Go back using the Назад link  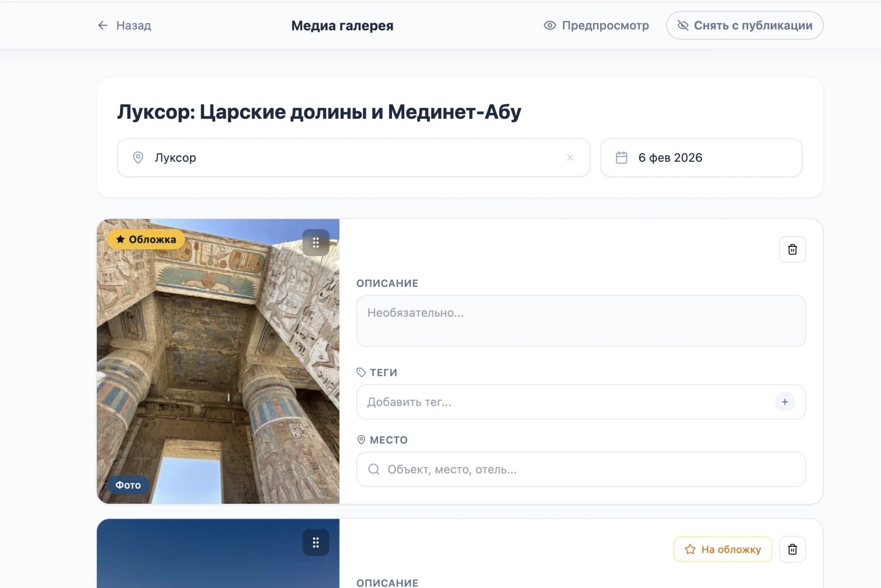[x=124, y=25]
